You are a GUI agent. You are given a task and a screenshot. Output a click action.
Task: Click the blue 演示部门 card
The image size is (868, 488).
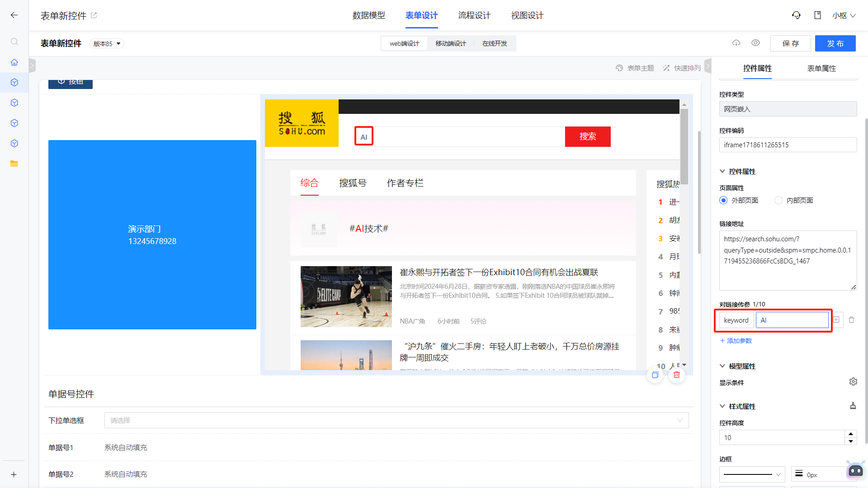click(x=152, y=235)
